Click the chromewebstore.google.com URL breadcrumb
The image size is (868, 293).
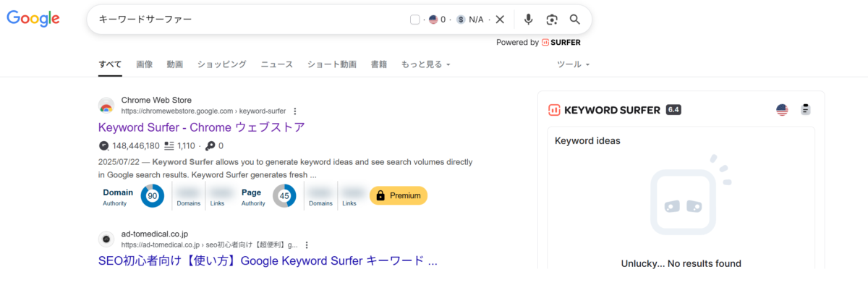(x=203, y=111)
